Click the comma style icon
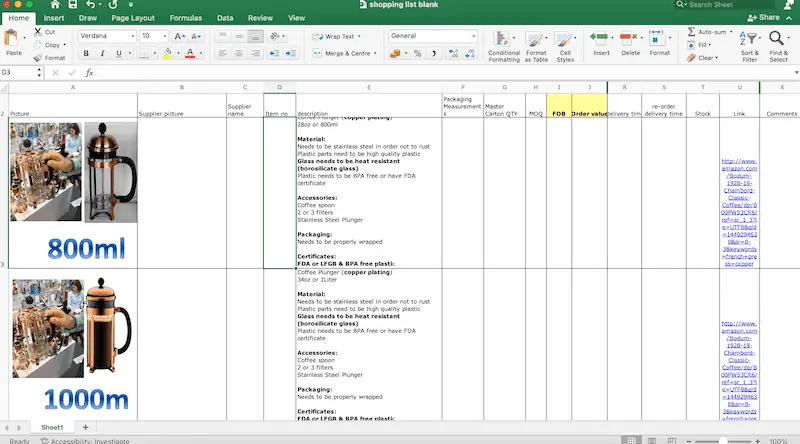The height and width of the screenshot is (444, 800). click(x=434, y=53)
